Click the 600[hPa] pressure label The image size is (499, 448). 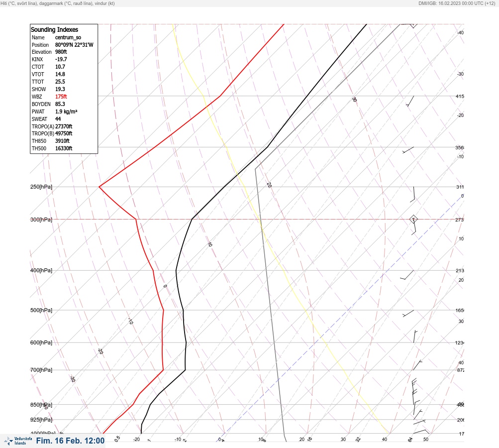pyautogui.click(x=41, y=342)
